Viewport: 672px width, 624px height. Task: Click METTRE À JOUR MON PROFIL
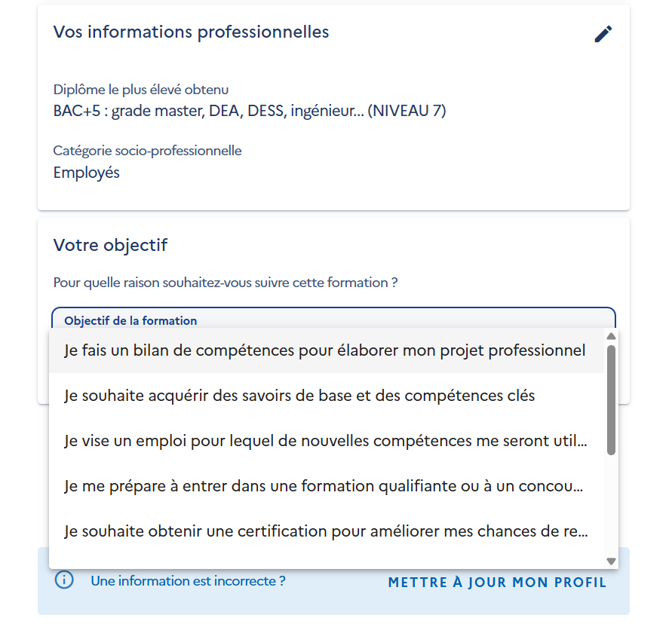pyautogui.click(x=497, y=583)
